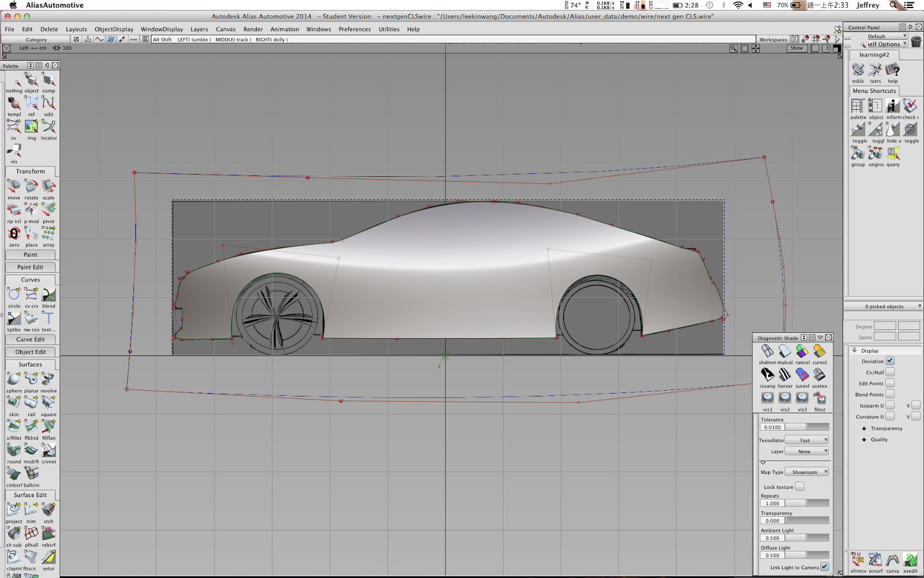924x578 pixels.
Task: Activate the rotate transform tool
Action: (31, 187)
